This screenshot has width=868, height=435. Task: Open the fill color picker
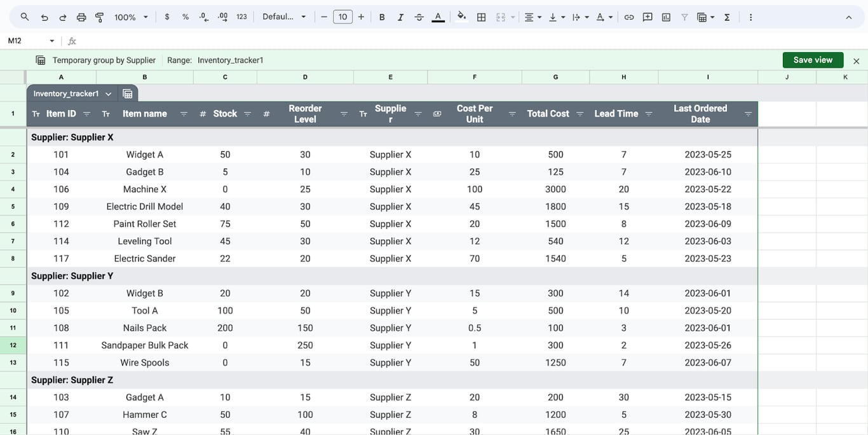click(462, 17)
